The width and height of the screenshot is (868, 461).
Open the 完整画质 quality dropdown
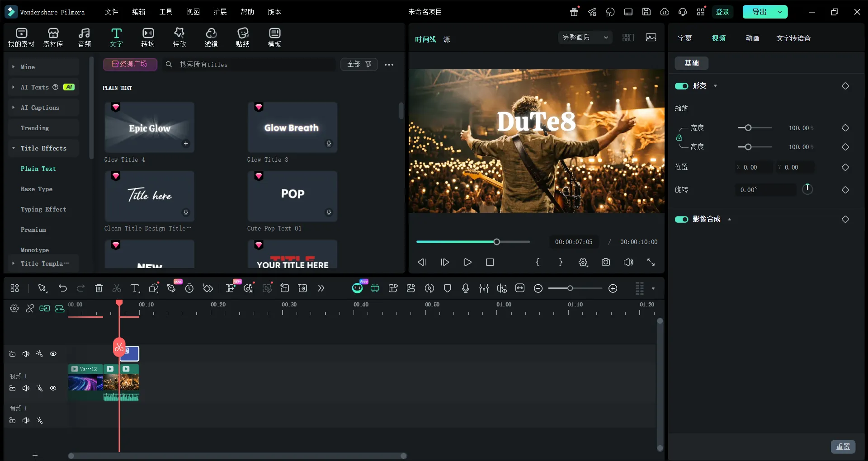click(585, 38)
